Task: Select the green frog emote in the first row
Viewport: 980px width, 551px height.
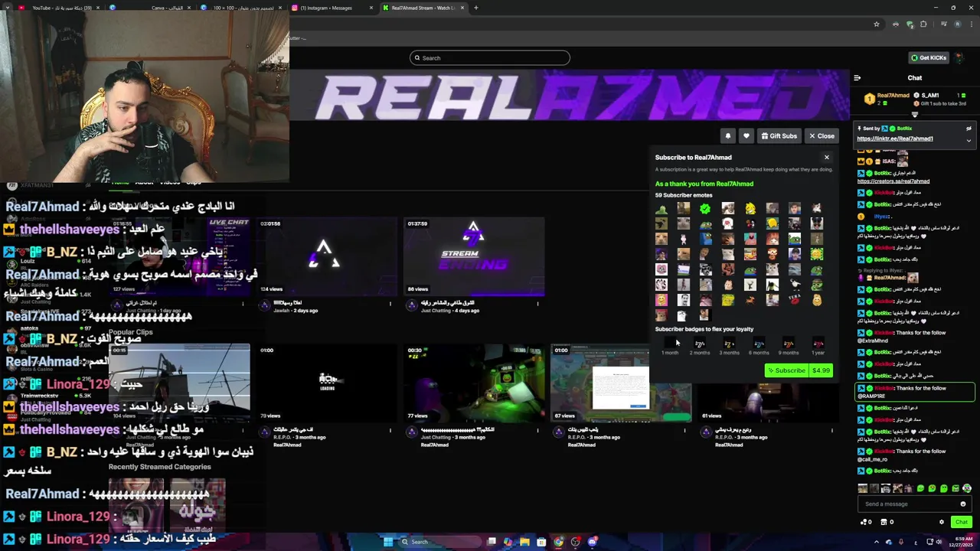Action: (x=661, y=208)
